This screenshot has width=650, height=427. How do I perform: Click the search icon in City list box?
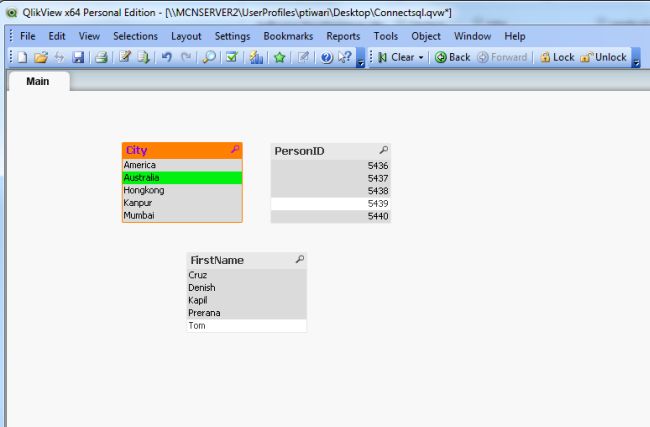(235, 149)
